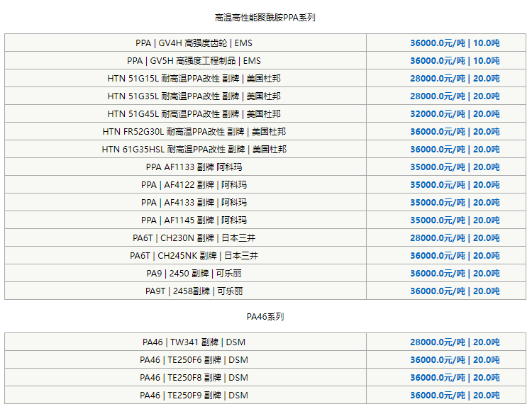Open price link for HTN 61G35HSL
Viewport: 532px width, 409px height.
pos(455,150)
